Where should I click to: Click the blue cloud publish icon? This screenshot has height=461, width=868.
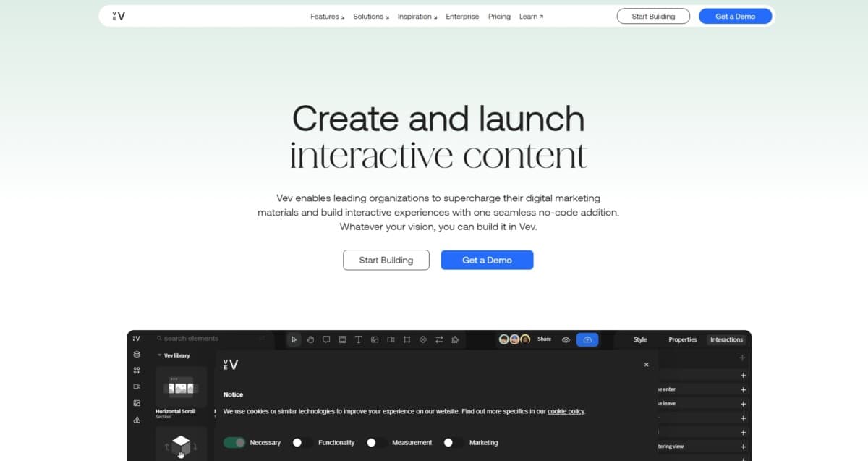(587, 339)
